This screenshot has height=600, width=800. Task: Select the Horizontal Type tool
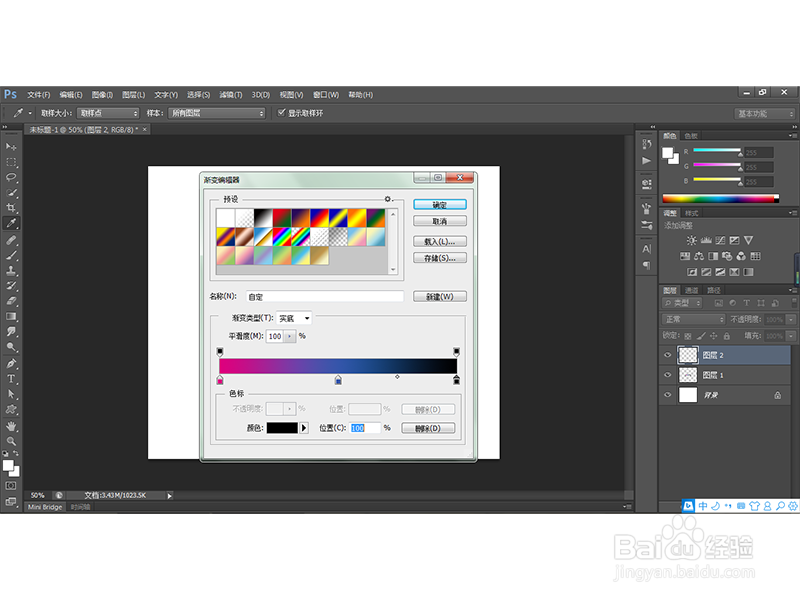(x=11, y=379)
